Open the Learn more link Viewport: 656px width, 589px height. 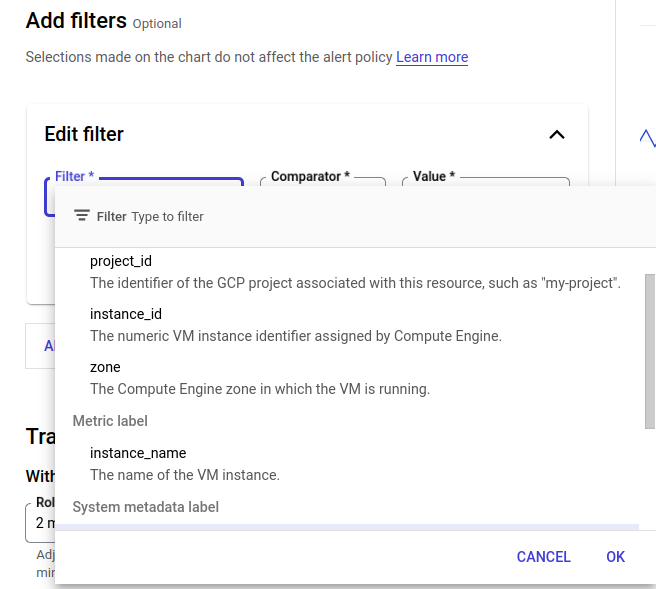click(432, 57)
